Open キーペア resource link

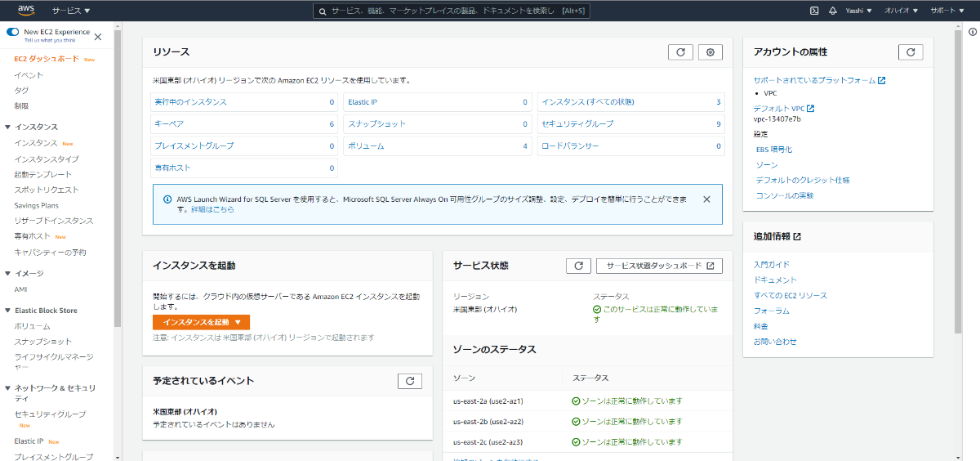[169, 124]
